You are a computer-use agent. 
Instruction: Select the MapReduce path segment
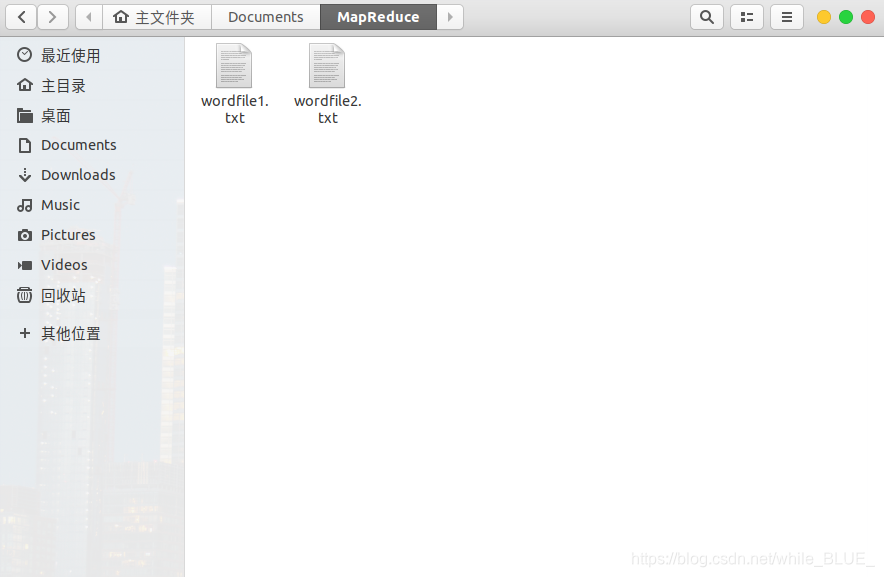[378, 17]
